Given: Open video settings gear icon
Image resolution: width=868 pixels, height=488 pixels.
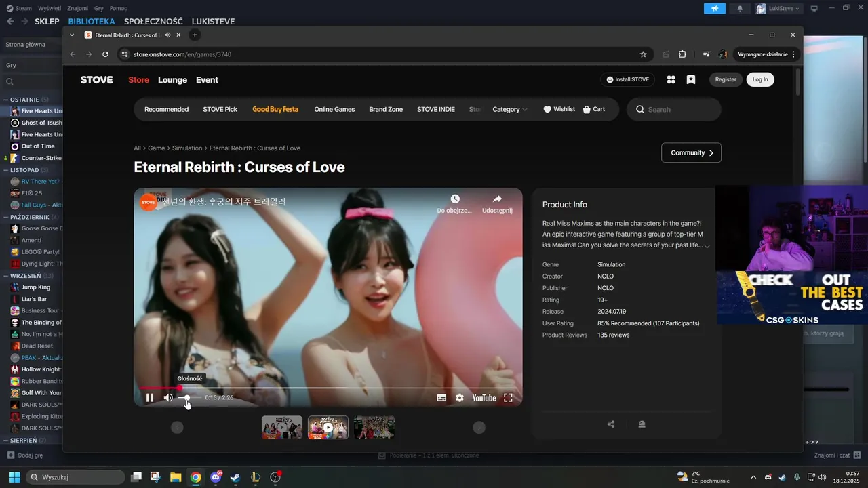Looking at the screenshot, I should coord(460,398).
